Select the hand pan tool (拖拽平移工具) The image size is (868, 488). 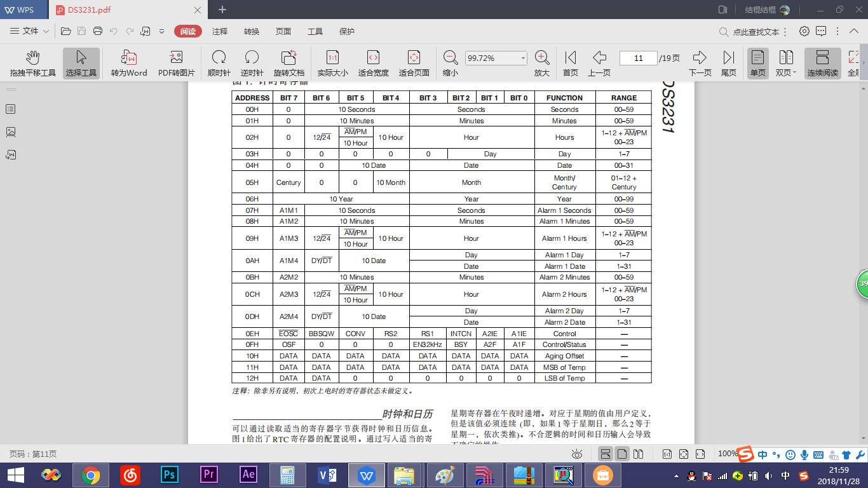[x=33, y=64]
